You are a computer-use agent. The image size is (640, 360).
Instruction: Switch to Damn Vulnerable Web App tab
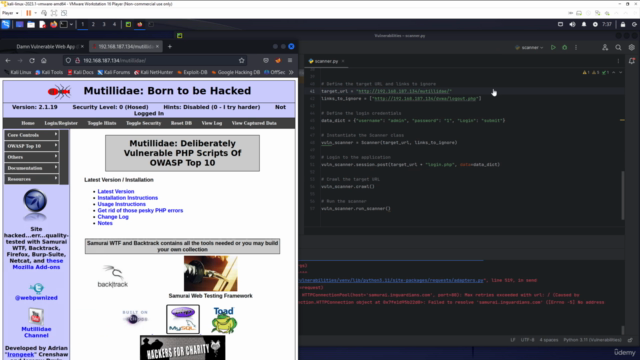46,47
